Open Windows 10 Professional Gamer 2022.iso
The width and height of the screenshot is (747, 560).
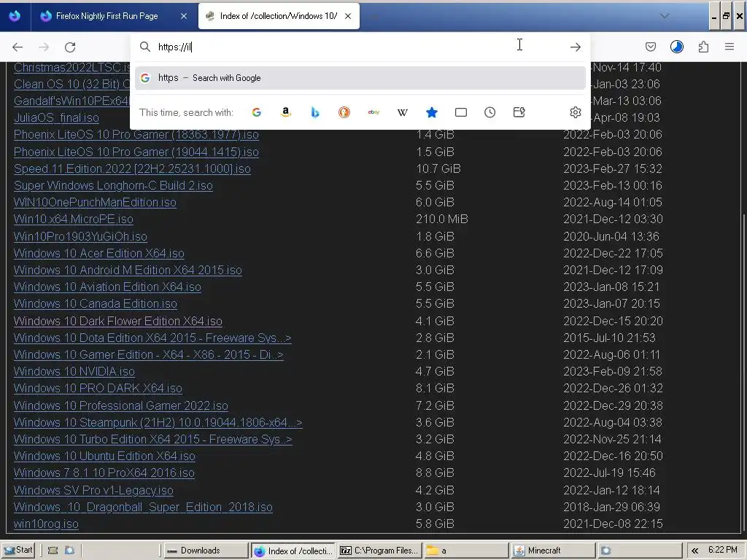pyautogui.click(x=121, y=405)
